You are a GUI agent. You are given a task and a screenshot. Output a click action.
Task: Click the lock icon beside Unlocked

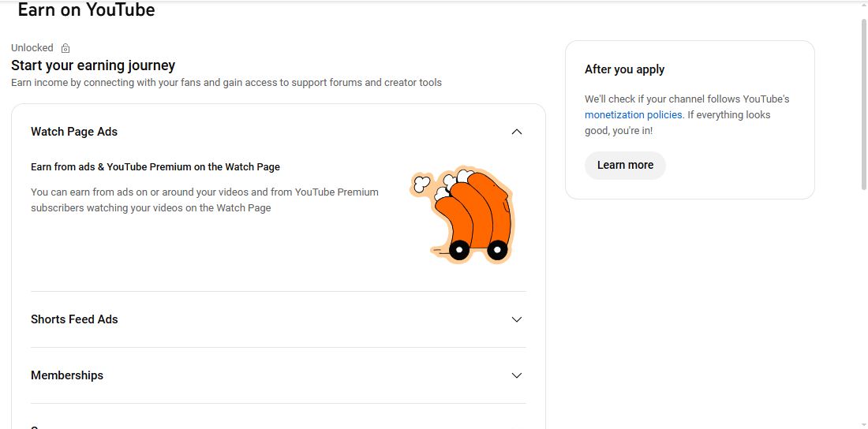[65, 48]
